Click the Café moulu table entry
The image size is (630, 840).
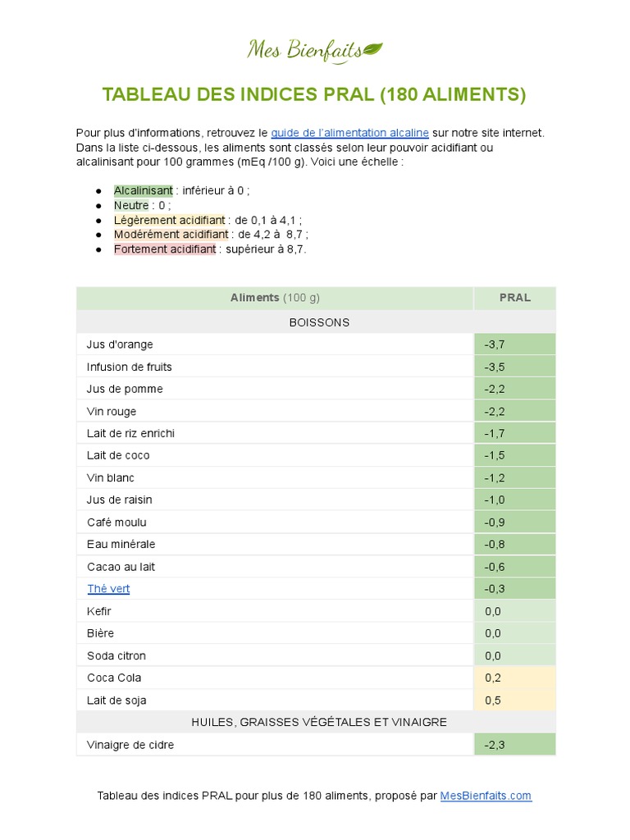(x=116, y=523)
